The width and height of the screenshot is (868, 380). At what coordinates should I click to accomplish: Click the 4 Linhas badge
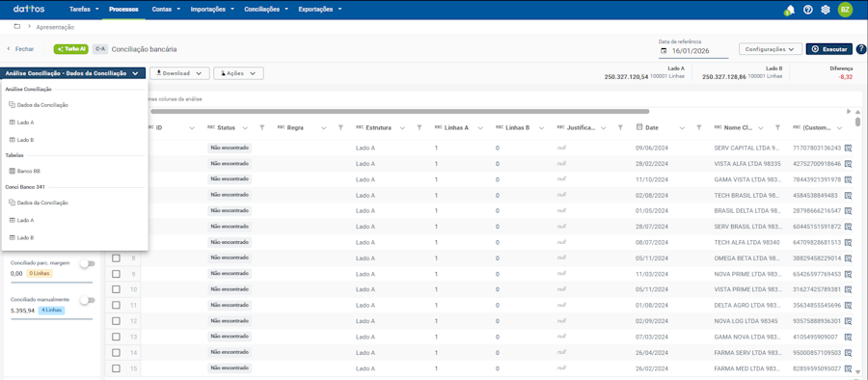pos(51,311)
